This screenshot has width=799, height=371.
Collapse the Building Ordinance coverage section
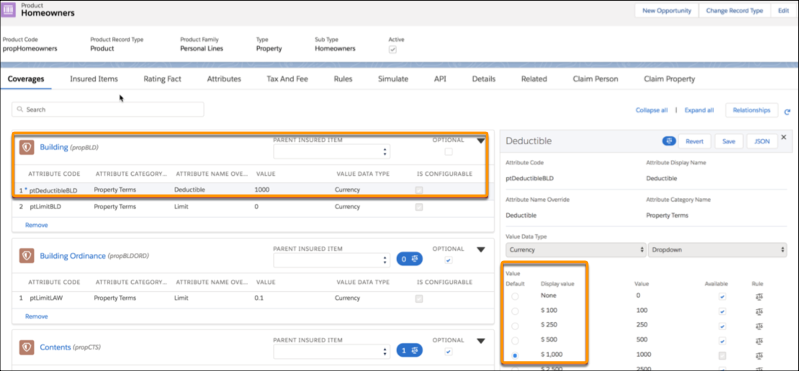[x=481, y=250]
